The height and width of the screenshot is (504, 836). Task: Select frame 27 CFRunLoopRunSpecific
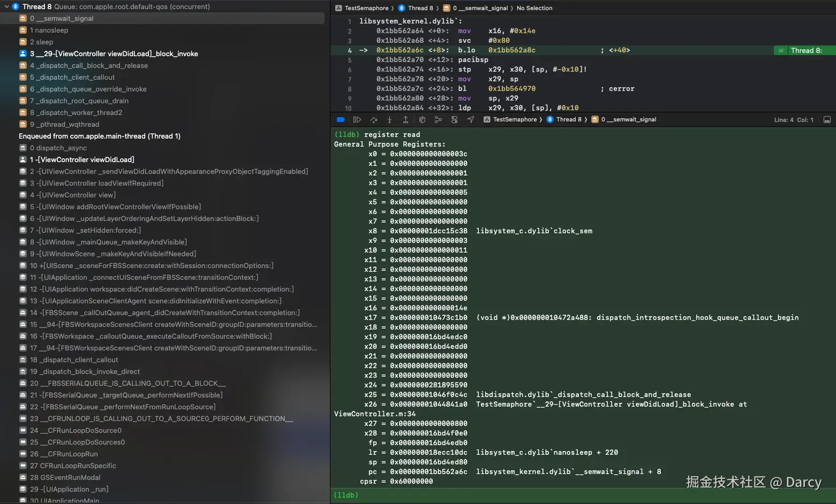(x=162, y=465)
